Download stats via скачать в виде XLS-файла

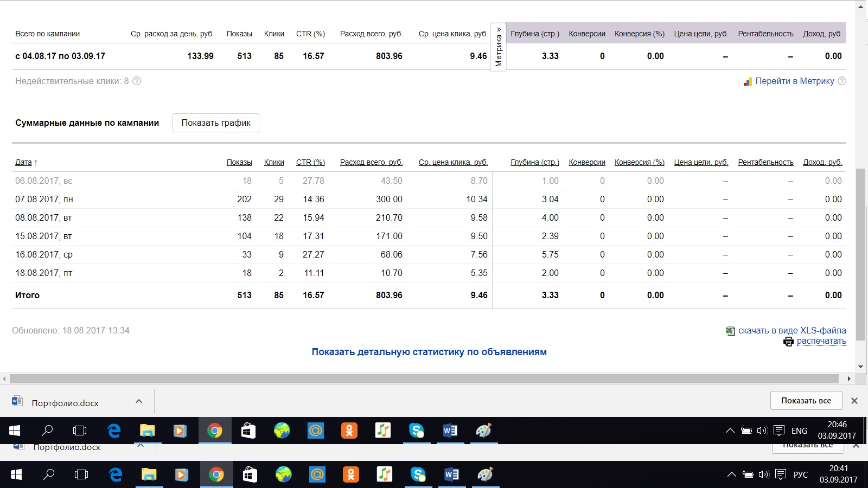pos(792,330)
